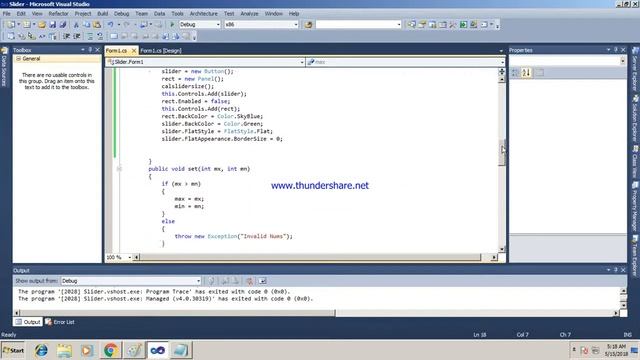This screenshot has height=360, width=640.
Task: Open the active files list dropdown arrow
Action: [x=501, y=51]
